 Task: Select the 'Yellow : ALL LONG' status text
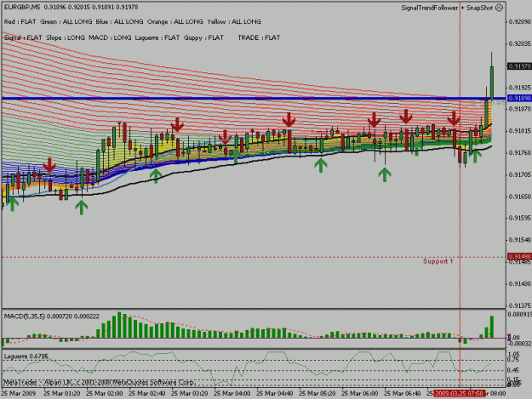coord(234,22)
